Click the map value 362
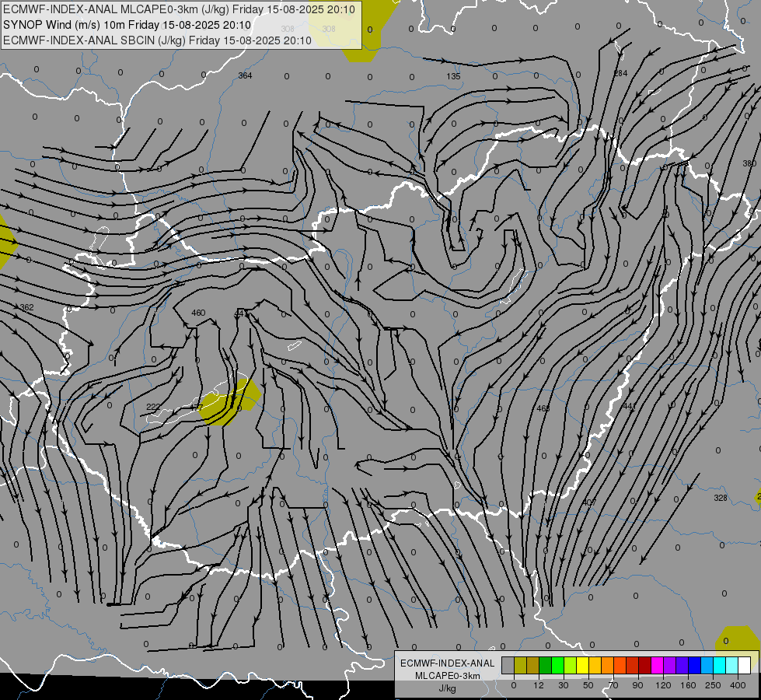761x700 pixels. [26, 307]
